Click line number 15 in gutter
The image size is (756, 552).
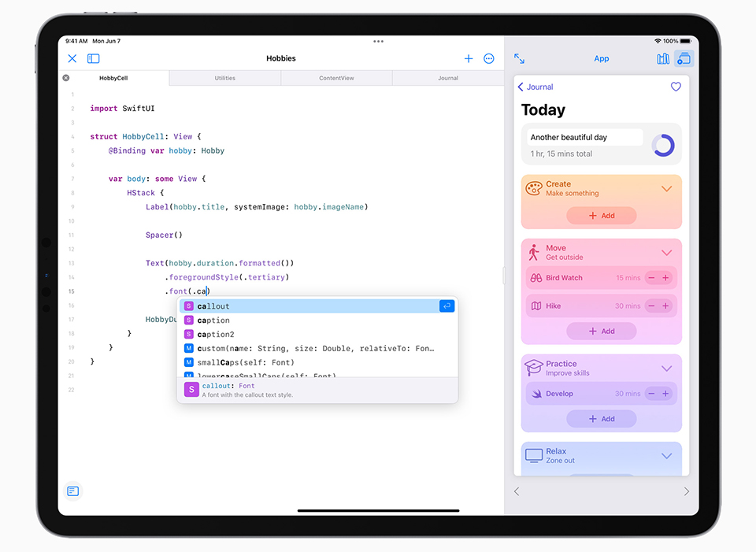pos(72,291)
